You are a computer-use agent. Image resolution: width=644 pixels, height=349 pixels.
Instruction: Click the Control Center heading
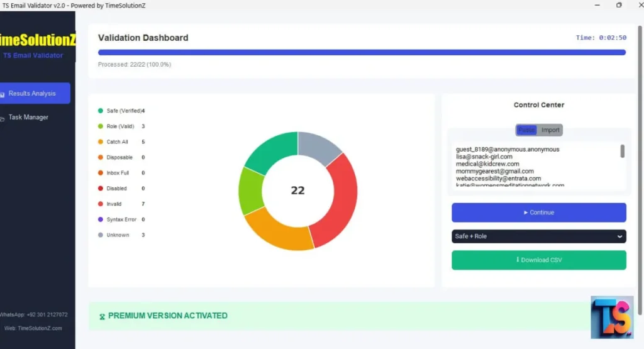539,104
